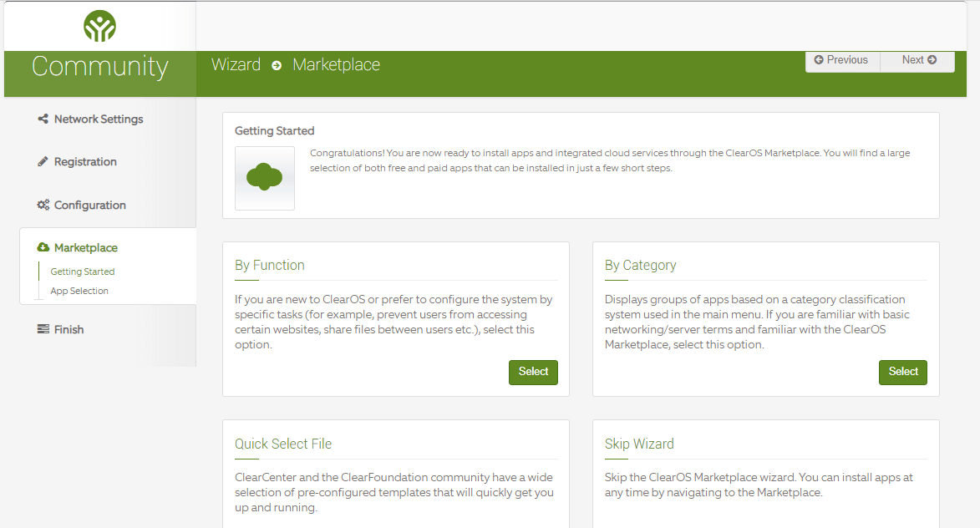Image resolution: width=980 pixels, height=528 pixels.
Task: Open App Selection in the sidebar
Action: (81, 291)
